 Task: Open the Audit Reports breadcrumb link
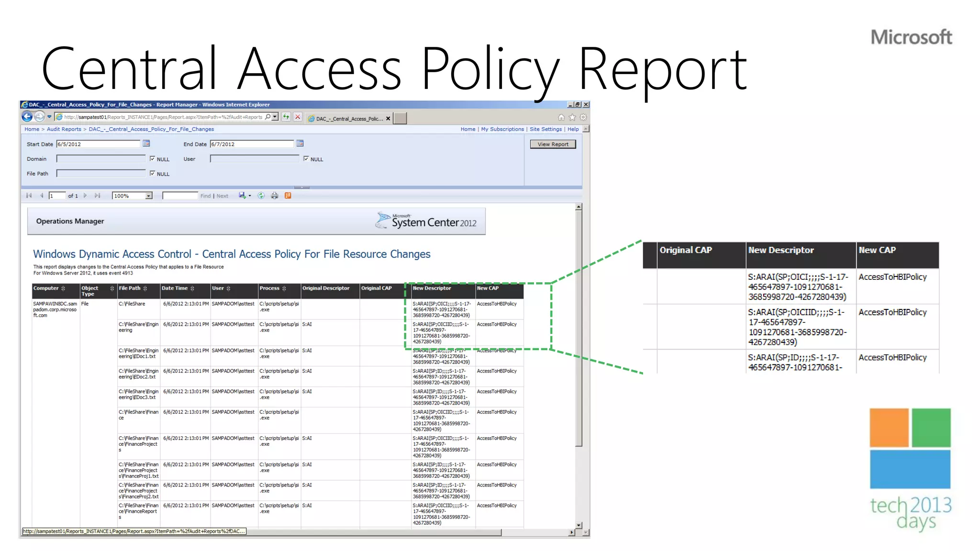click(x=64, y=129)
